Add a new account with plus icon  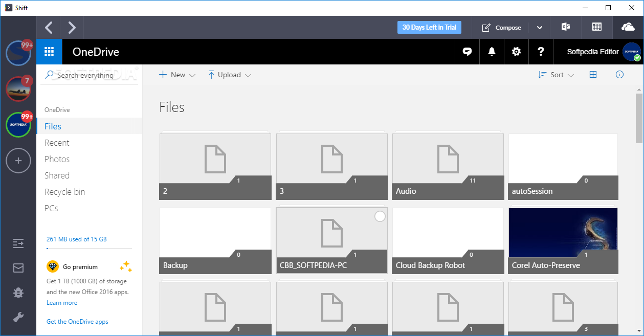(x=18, y=161)
